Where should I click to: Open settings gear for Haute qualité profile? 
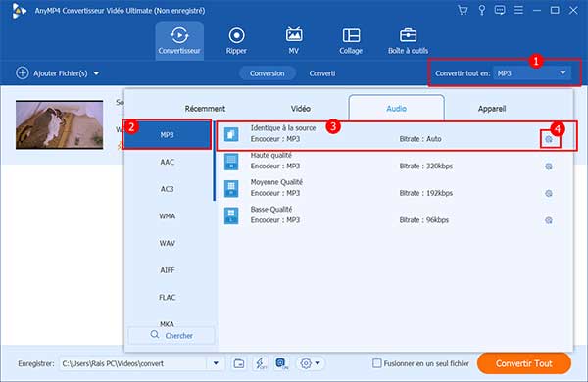[x=549, y=167]
